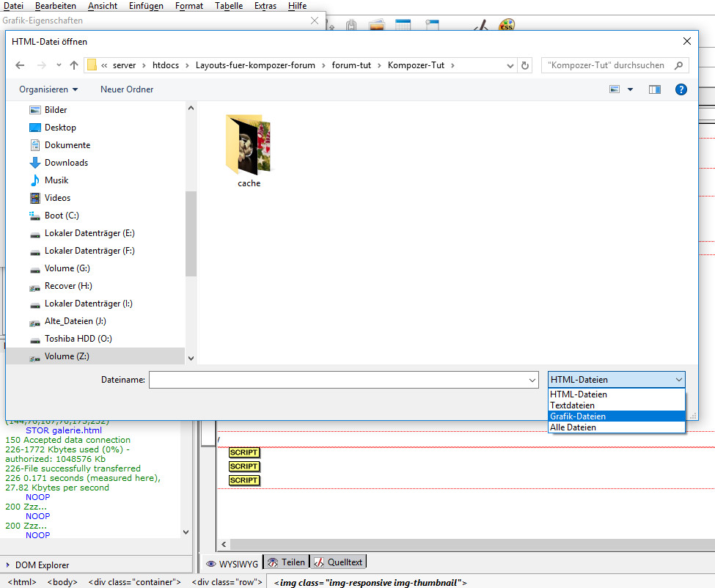Open the Dateiname history dropdown arrow
Image resolution: width=715 pixels, height=588 pixels.
(532, 380)
